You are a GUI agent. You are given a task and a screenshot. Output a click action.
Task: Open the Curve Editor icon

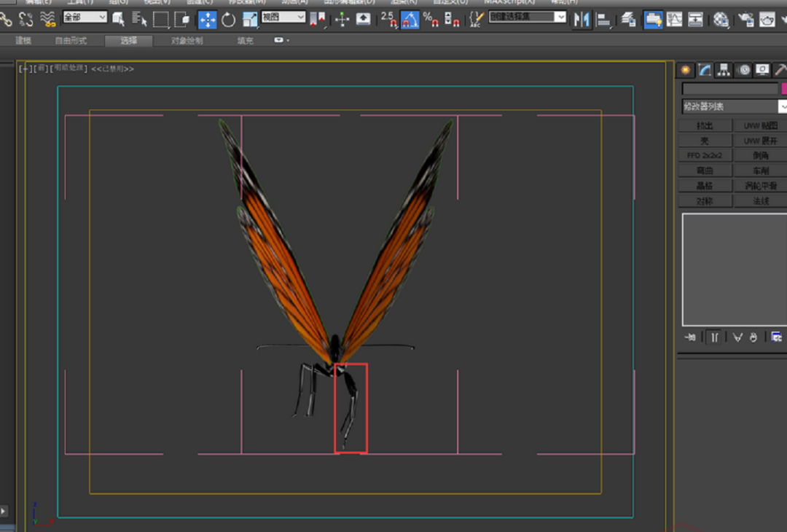tap(674, 20)
